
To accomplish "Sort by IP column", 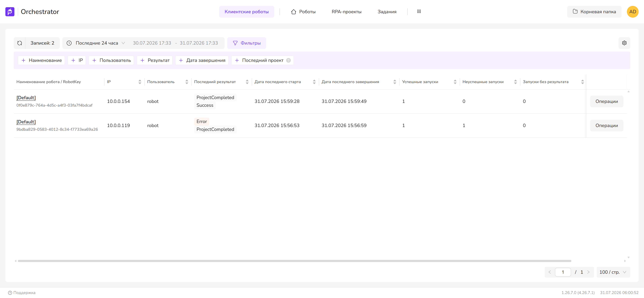I will (140, 82).
